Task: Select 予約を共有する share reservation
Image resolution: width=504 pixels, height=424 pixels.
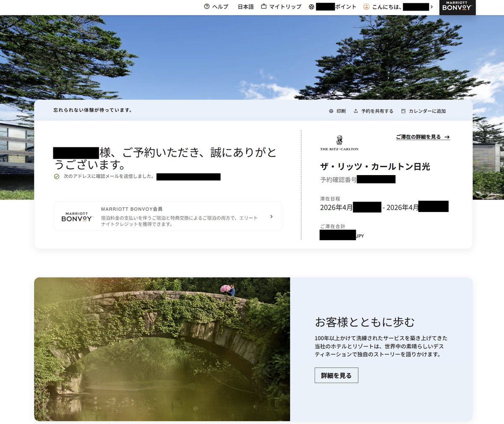Action: (x=377, y=111)
